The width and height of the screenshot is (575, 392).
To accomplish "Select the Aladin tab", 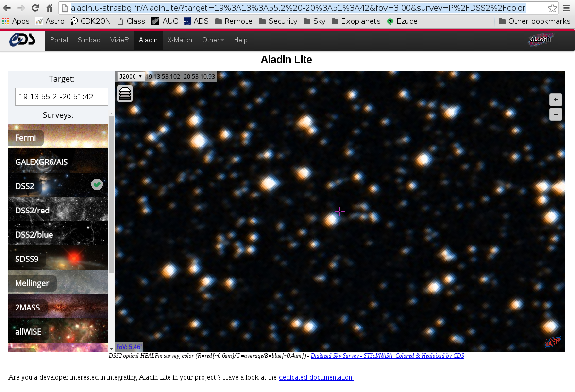I will click(x=148, y=40).
